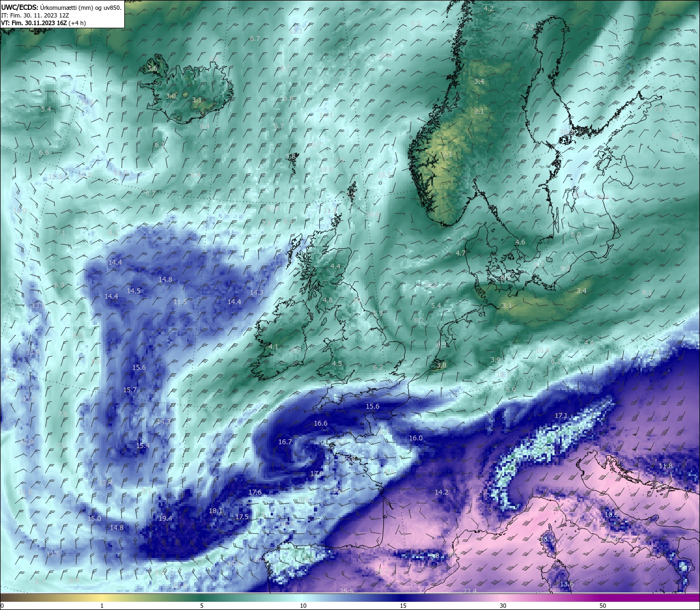Select the 14.5 map value

(x=134, y=291)
